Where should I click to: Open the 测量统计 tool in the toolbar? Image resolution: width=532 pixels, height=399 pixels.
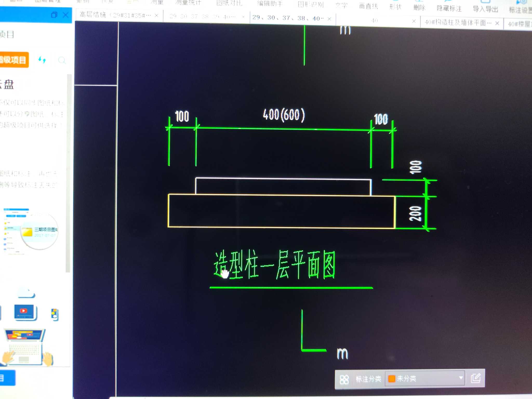coord(188,3)
